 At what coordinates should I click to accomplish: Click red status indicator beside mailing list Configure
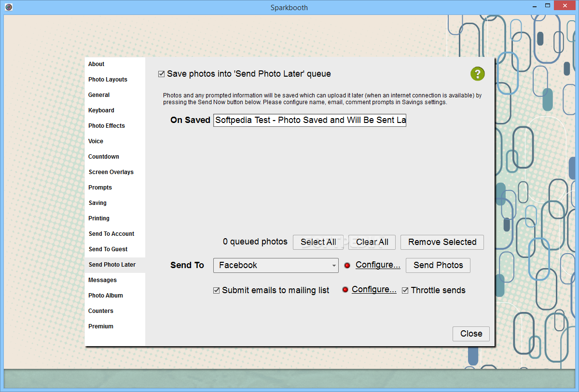point(345,290)
